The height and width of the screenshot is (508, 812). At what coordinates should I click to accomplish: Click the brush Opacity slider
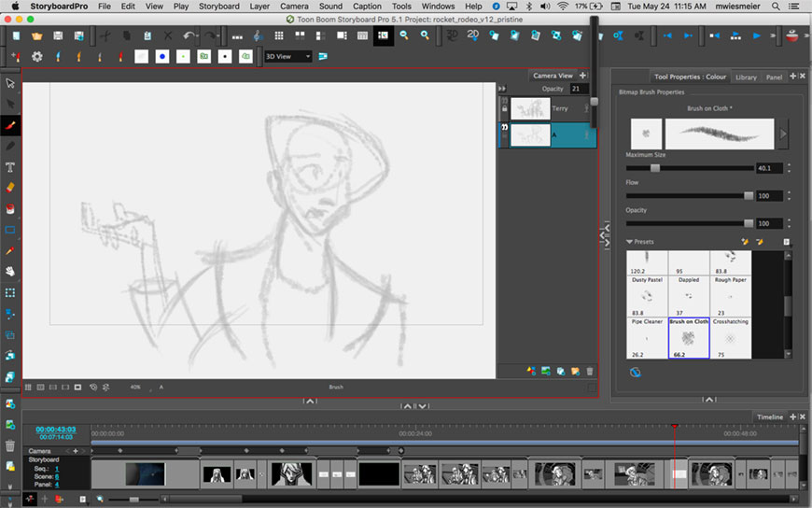pyautogui.click(x=690, y=223)
